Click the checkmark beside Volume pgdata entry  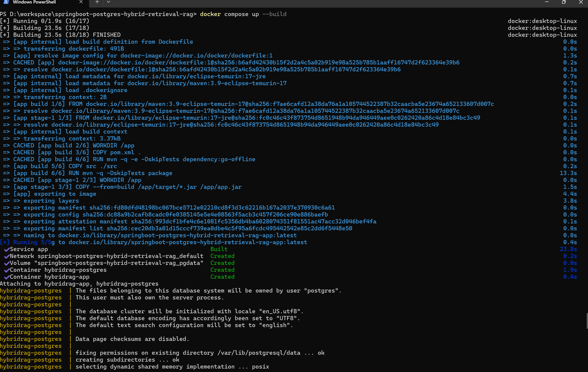[7, 263]
